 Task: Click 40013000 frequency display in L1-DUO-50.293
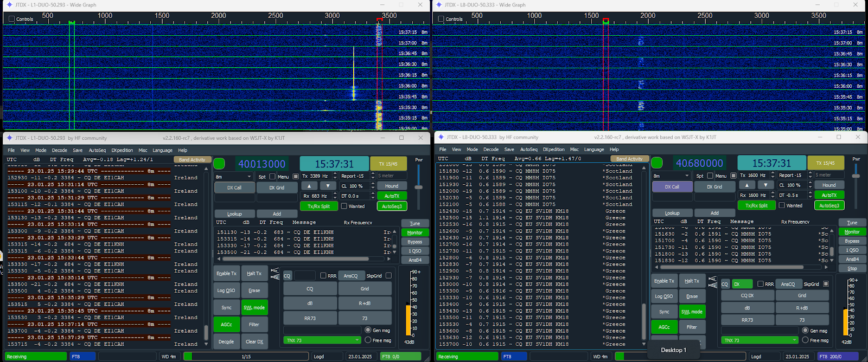coord(262,164)
